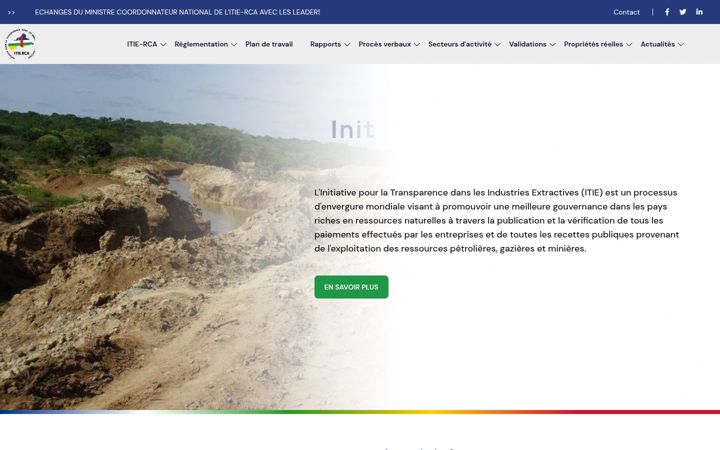Viewport: 720px width, 450px height.
Task: Open the Contact link
Action: [626, 12]
